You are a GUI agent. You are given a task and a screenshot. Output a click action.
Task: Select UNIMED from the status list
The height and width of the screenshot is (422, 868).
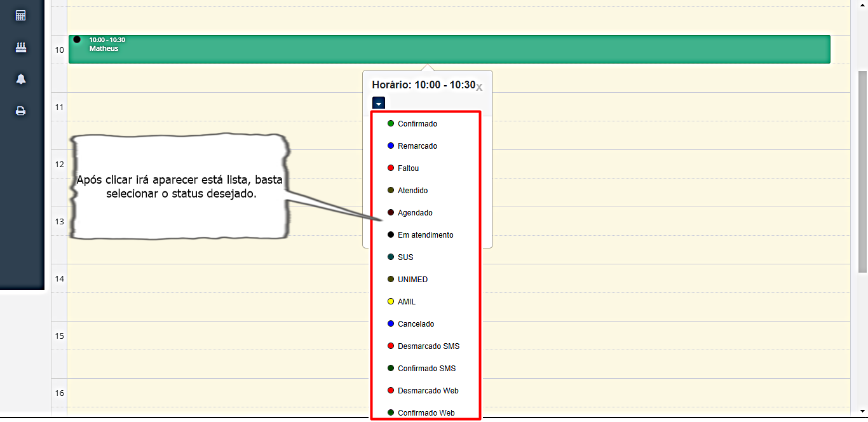(412, 280)
